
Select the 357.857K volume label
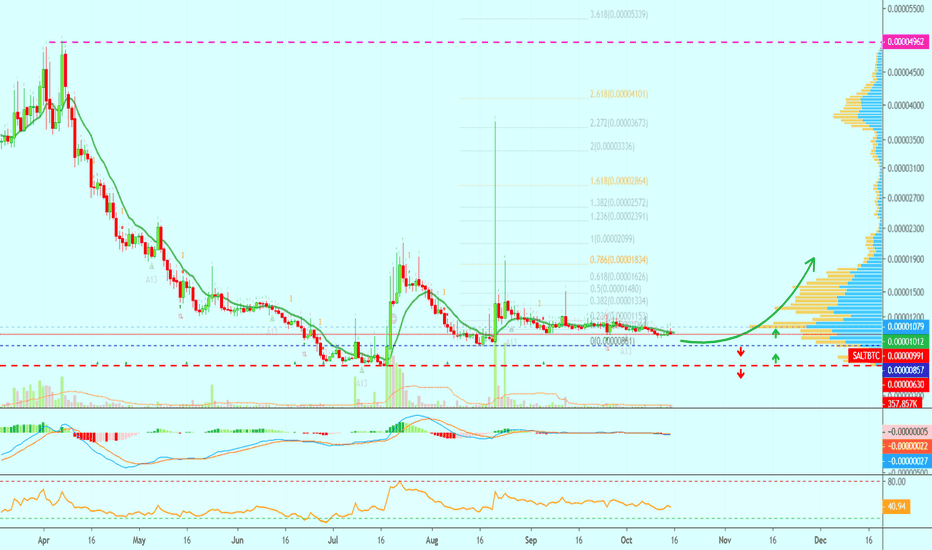pyautogui.click(x=902, y=403)
